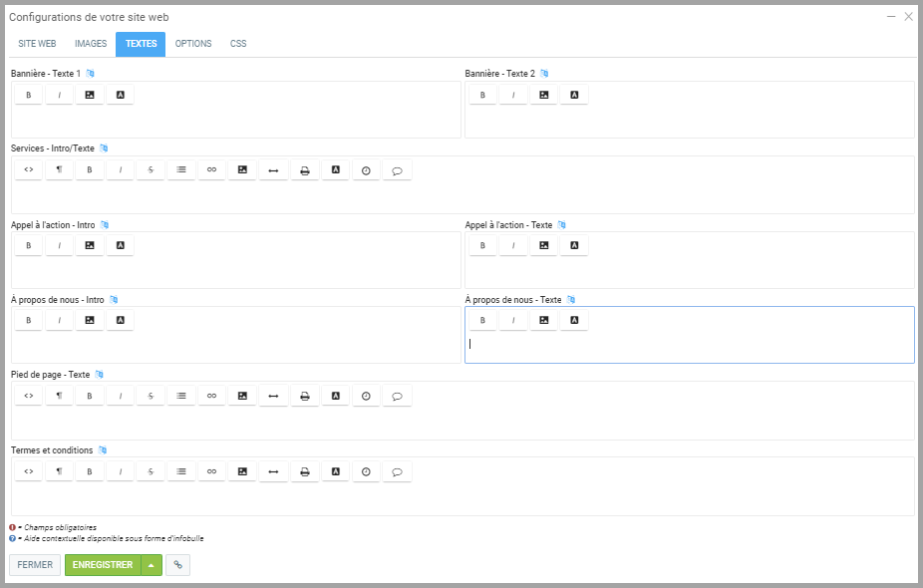This screenshot has width=923, height=588.
Task: Click the FERMER button
Action: tap(35, 565)
